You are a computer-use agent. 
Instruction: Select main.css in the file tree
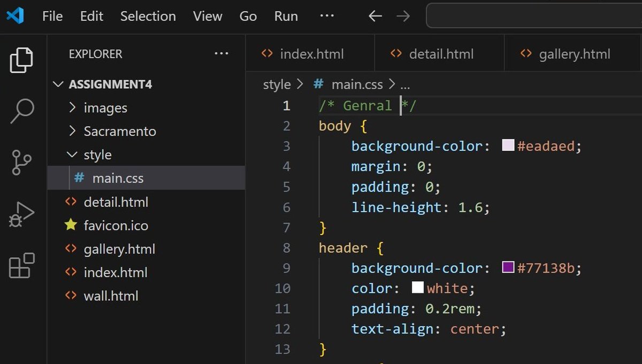(146, 178)
